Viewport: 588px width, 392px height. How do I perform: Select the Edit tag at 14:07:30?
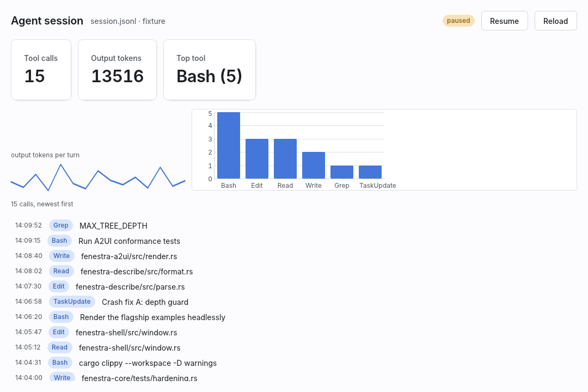(x=58, y=286)
